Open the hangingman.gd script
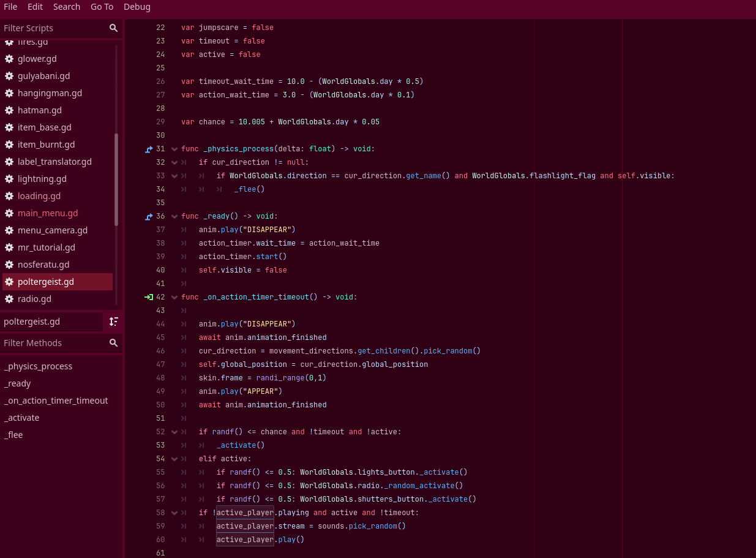The image size is (756, 558). tap(50, 93)
